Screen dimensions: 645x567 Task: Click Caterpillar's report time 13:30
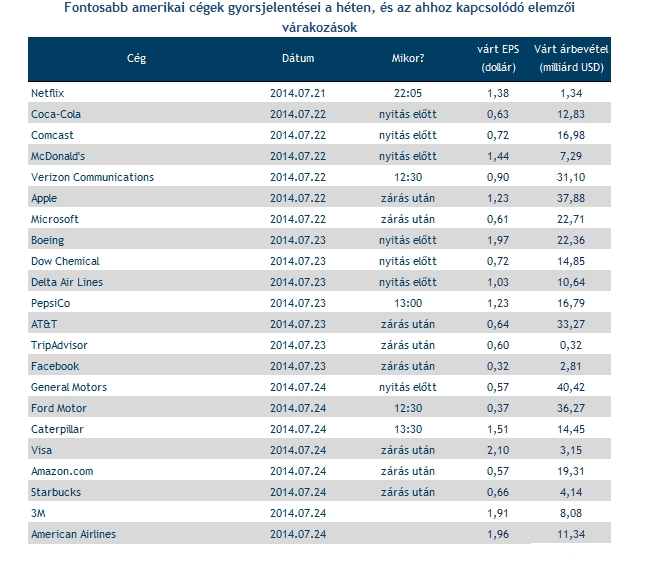408,429
